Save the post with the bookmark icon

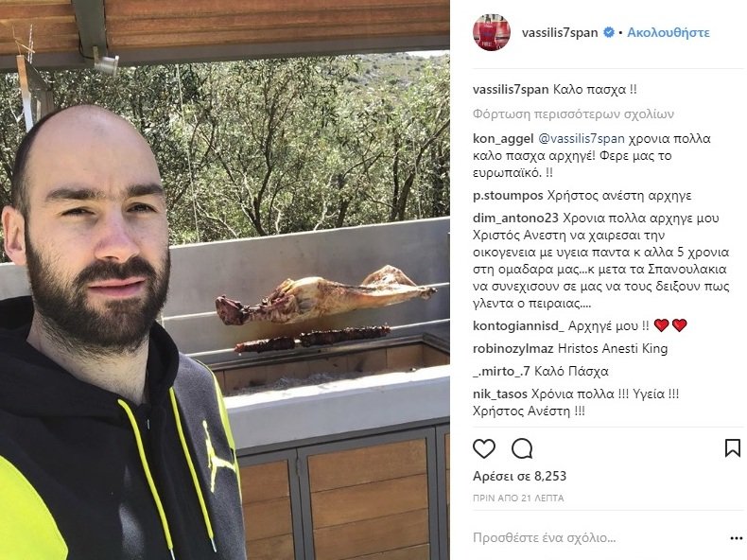tap(732, 448)
